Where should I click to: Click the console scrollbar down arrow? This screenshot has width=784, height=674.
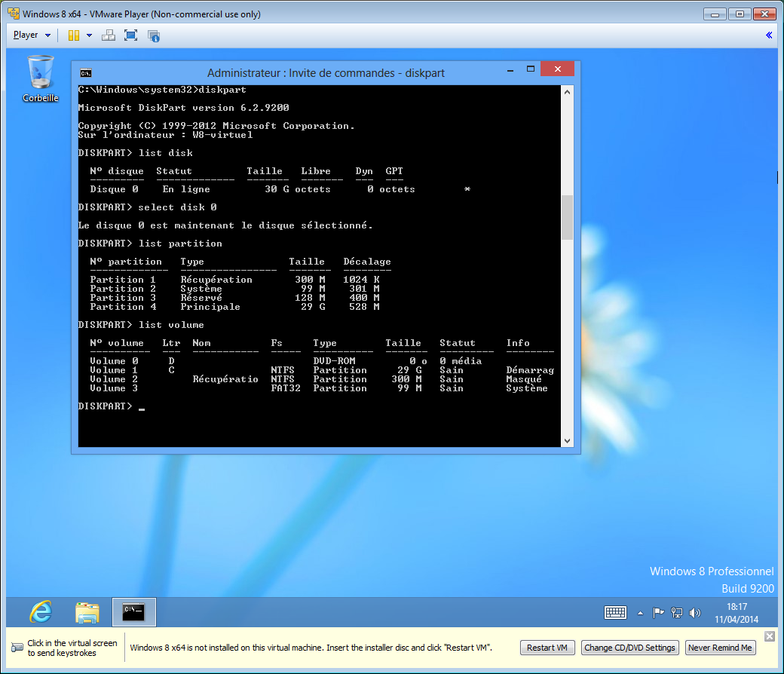567,440
